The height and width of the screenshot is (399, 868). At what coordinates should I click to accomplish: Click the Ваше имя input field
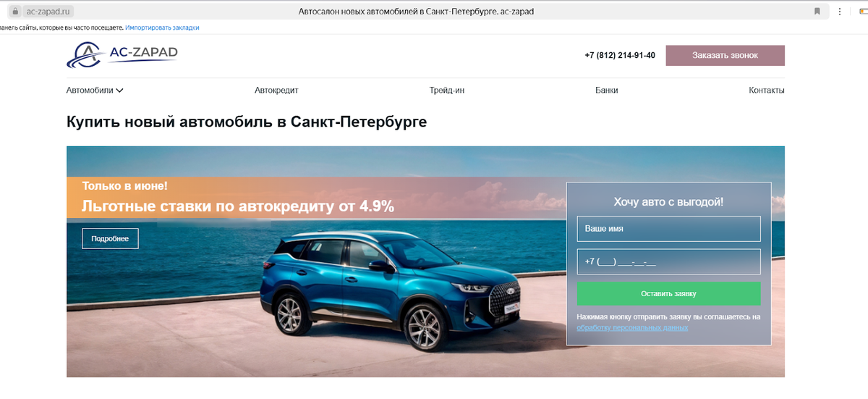point(668,228)
